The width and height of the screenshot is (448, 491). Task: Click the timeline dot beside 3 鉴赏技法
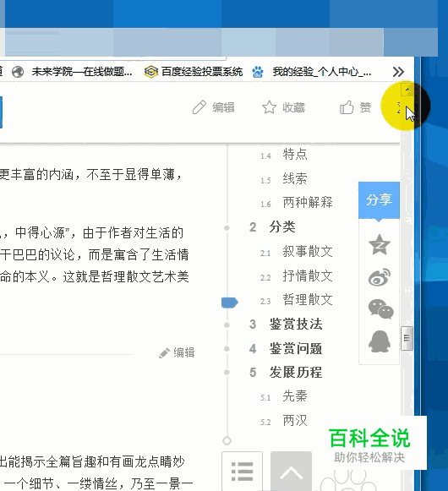227,325
